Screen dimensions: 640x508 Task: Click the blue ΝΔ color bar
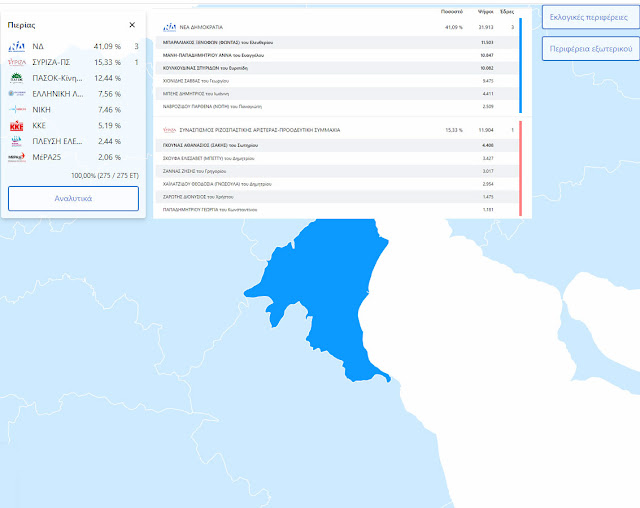pos(520,65)
